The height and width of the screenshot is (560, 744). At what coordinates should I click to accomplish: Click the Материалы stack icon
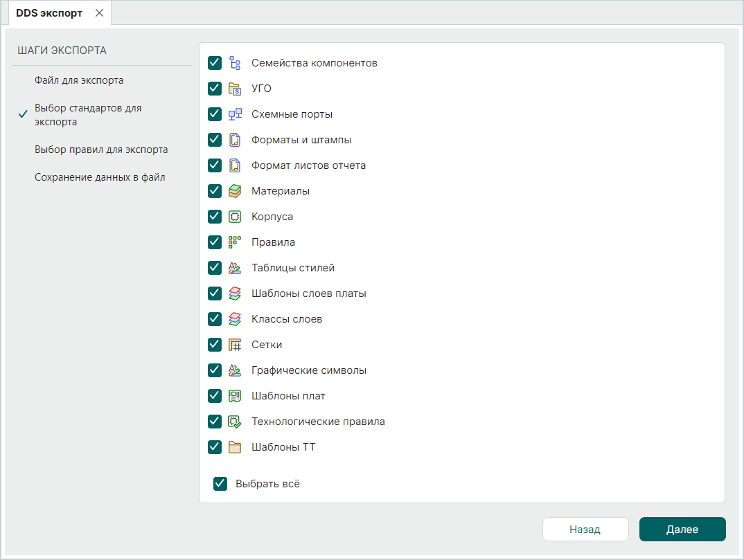235,191
